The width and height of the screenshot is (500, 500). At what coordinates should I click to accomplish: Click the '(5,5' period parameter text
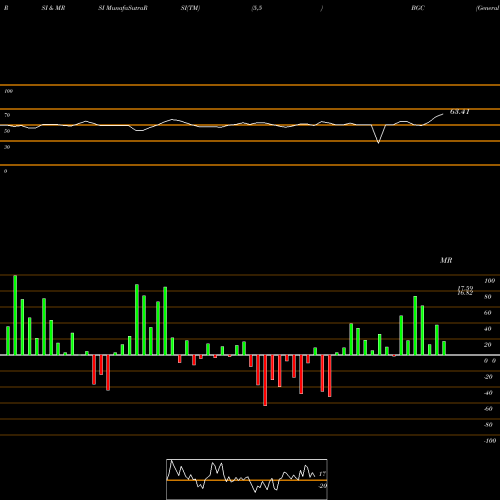257,8
